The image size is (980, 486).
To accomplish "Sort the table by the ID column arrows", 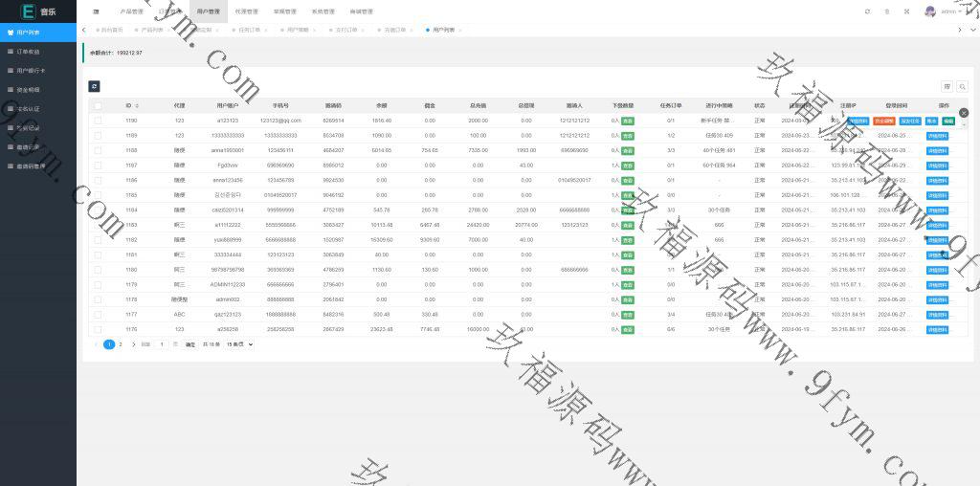I will 137,105.
